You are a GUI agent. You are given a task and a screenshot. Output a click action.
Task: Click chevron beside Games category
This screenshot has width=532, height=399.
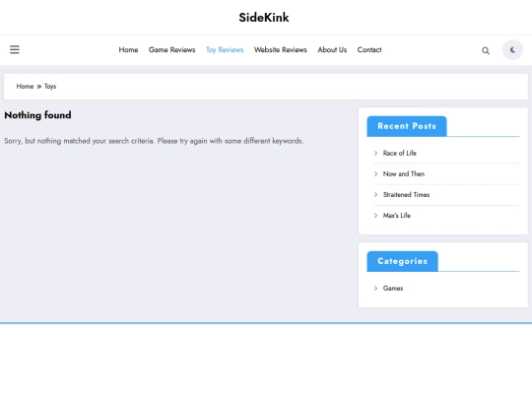[x=375, y=288]
